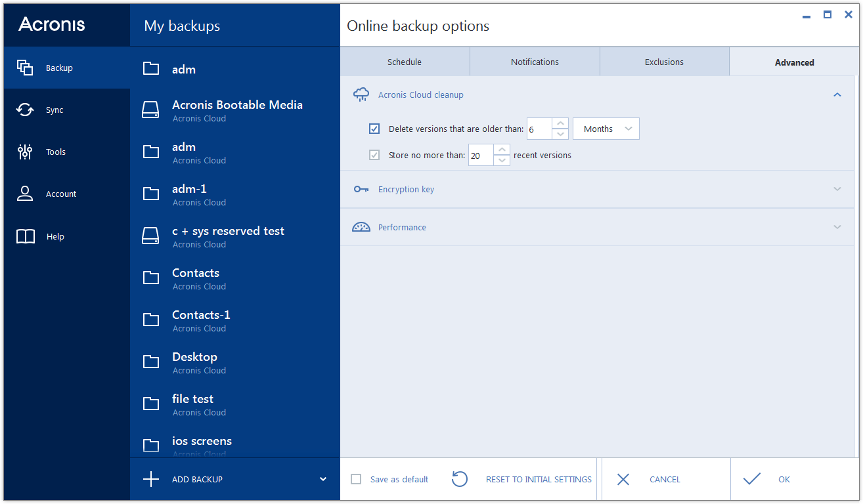Click drive icon for 'c + sys reserved test'

click(x=151, y=236)
